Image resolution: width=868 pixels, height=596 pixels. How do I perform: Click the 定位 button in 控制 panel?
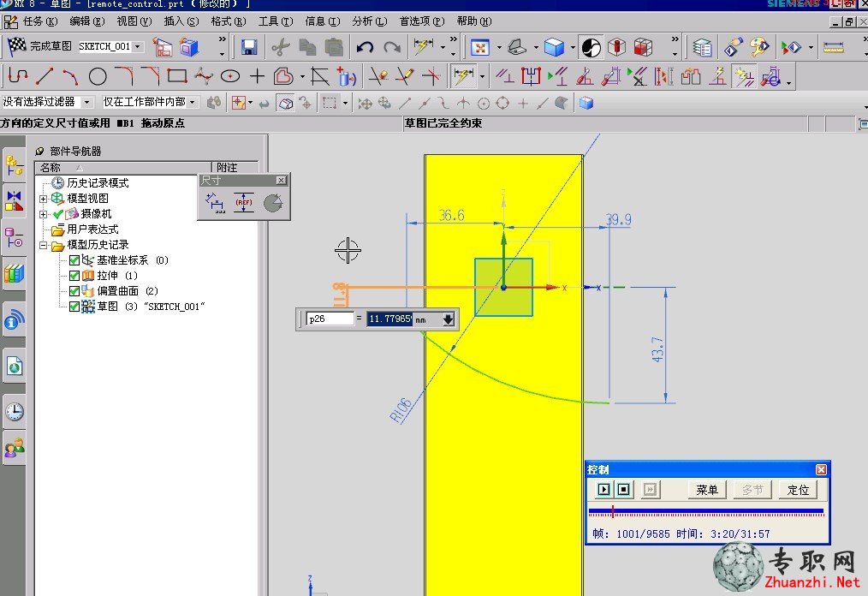point(798,490)
